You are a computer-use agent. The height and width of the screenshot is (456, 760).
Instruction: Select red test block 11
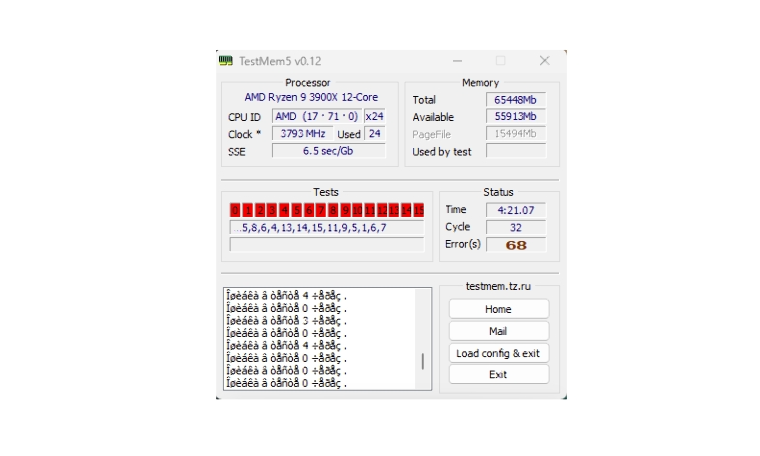pyautogui.click(x=370, y=210)
